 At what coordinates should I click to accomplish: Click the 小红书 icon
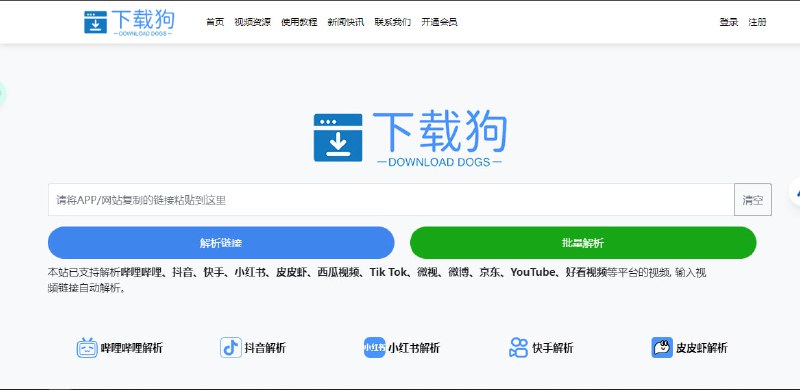click(374, 348)
